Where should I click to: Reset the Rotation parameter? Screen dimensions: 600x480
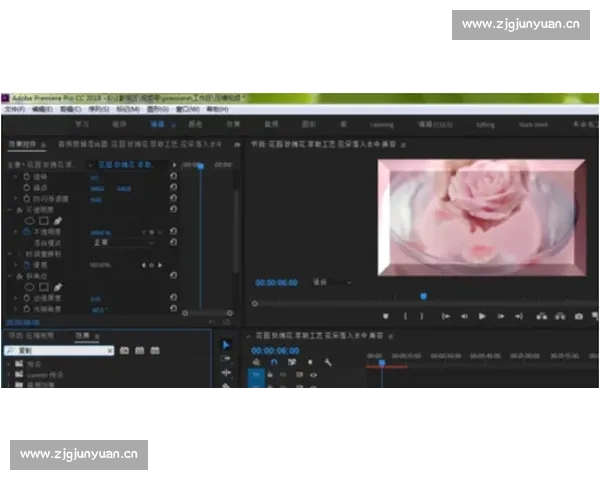point(173,176)
